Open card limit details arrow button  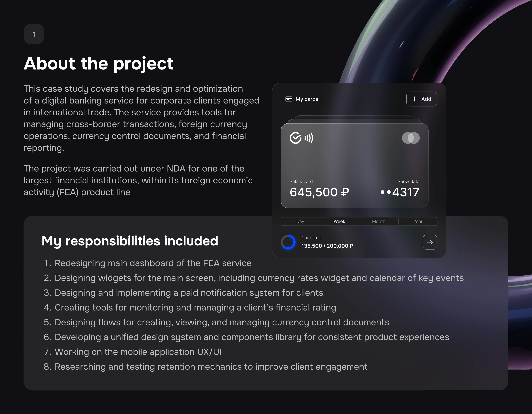(430, 242)
